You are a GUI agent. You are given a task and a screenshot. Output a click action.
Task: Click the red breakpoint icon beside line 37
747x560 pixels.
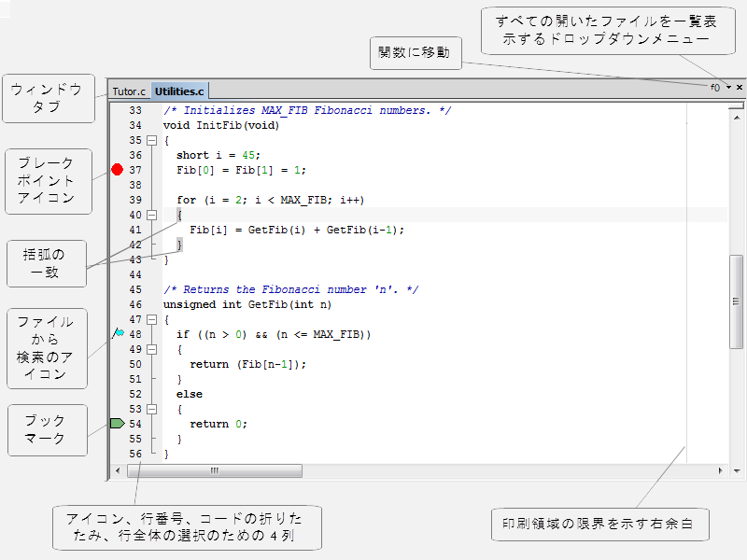click(118, 170)
